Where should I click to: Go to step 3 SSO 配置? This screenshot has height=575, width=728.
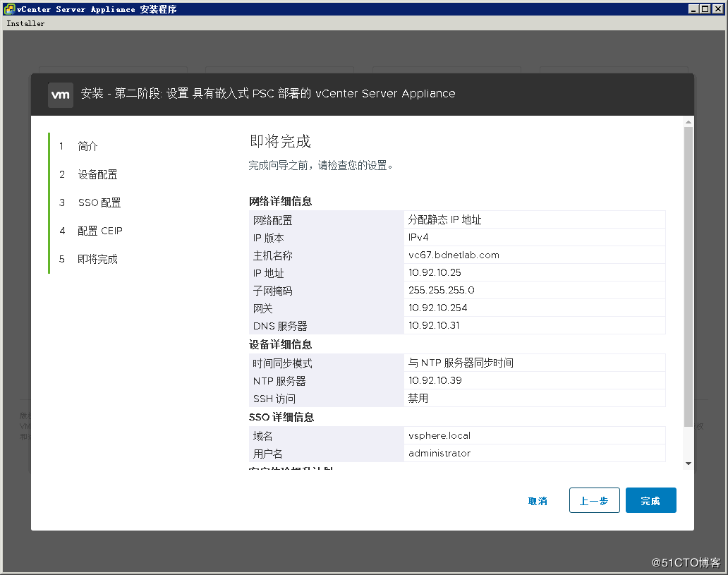[x=90, y=203]
